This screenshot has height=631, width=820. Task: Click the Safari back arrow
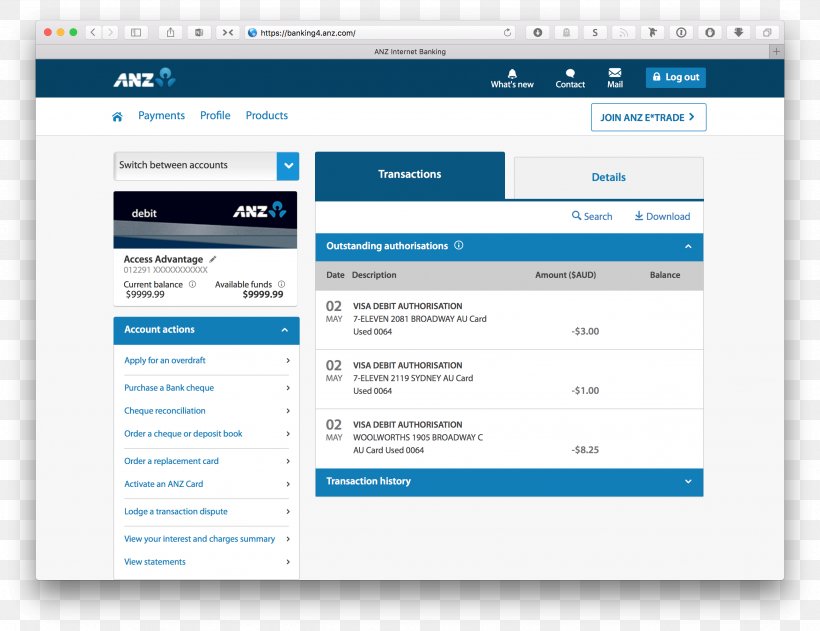[93, 32]
